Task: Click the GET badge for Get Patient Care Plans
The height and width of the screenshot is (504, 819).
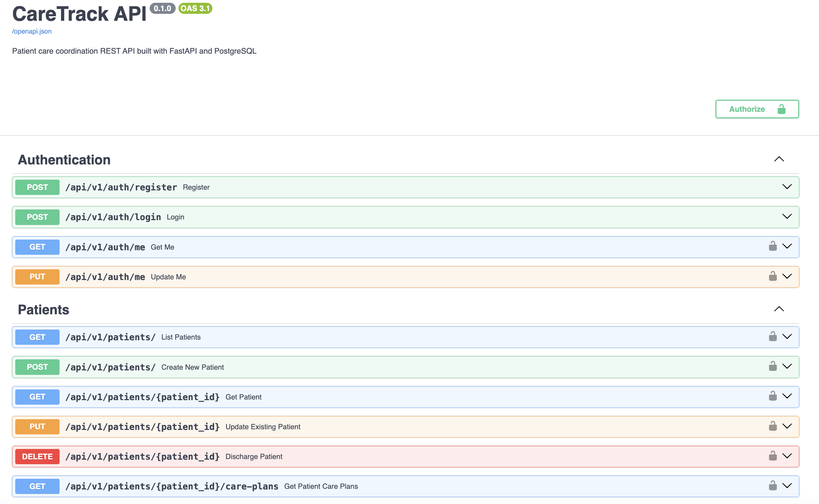Action: click(37, 486)
